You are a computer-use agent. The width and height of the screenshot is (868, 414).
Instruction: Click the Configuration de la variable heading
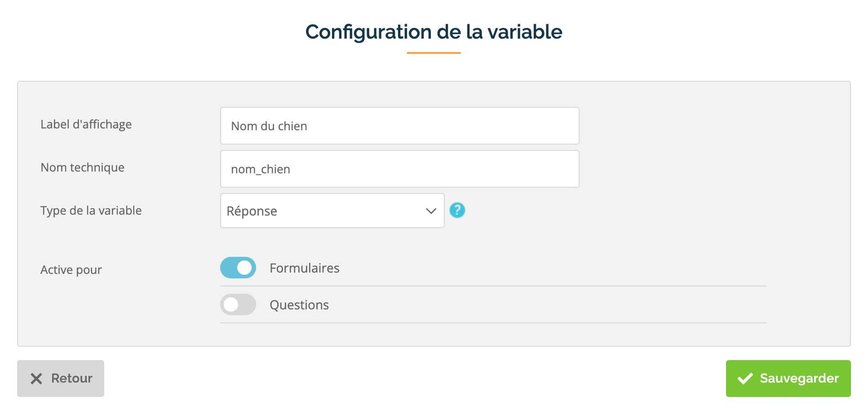(x=434, y=32)
